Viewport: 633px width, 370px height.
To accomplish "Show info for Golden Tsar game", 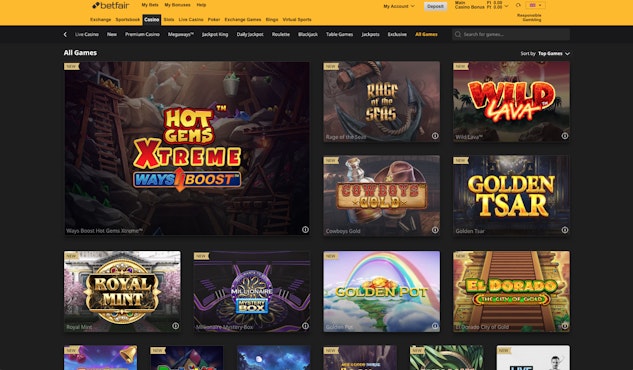I will coord(565,230).
